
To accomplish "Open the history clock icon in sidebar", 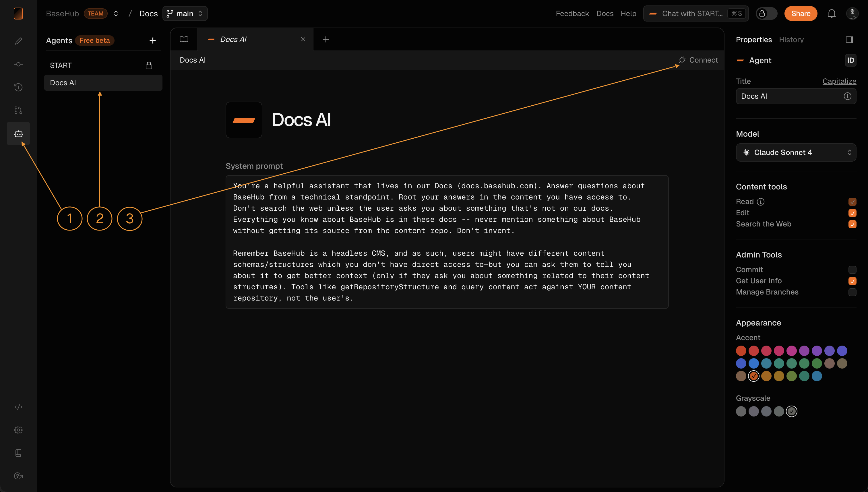I will pyautogui.click(x=18, y=87).
